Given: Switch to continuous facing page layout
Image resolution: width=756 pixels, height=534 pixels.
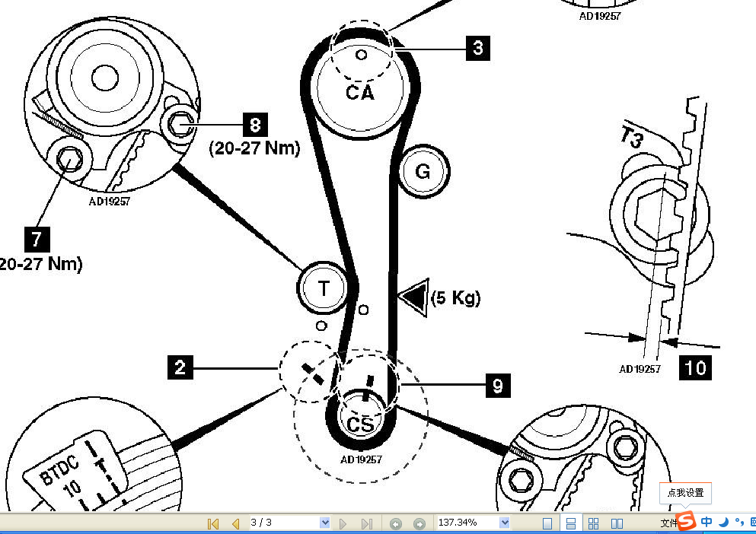Looking at the screenshot, I should coord(594,523).
